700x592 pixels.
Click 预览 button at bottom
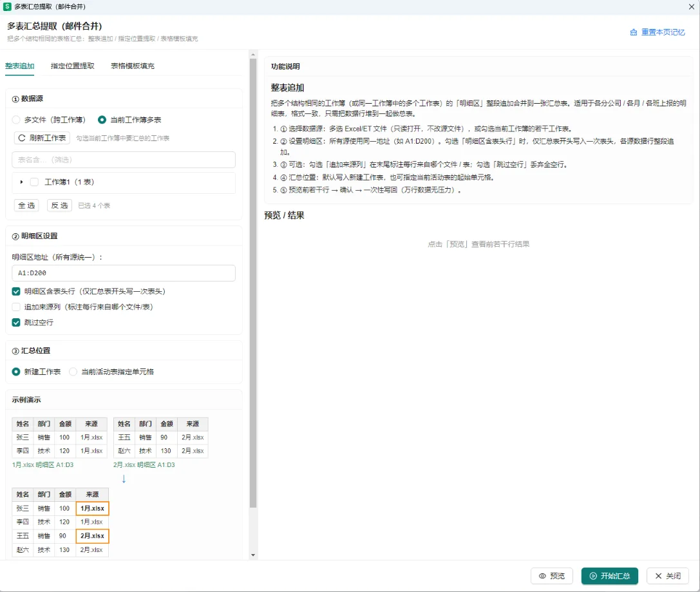551,576
